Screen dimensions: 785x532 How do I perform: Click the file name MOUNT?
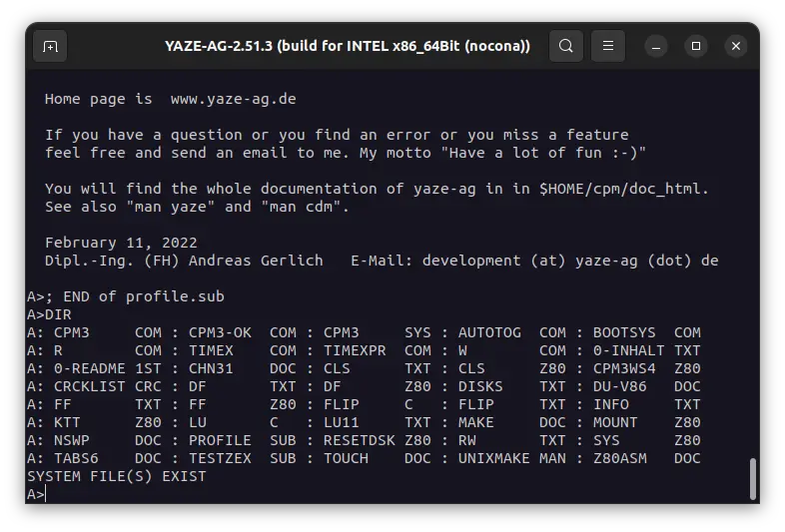coord(615,422)
